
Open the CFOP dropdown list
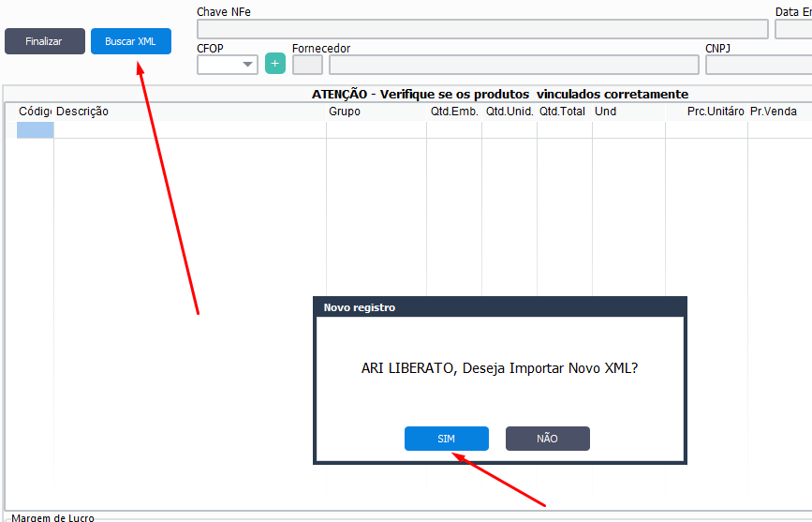[247, 65]
